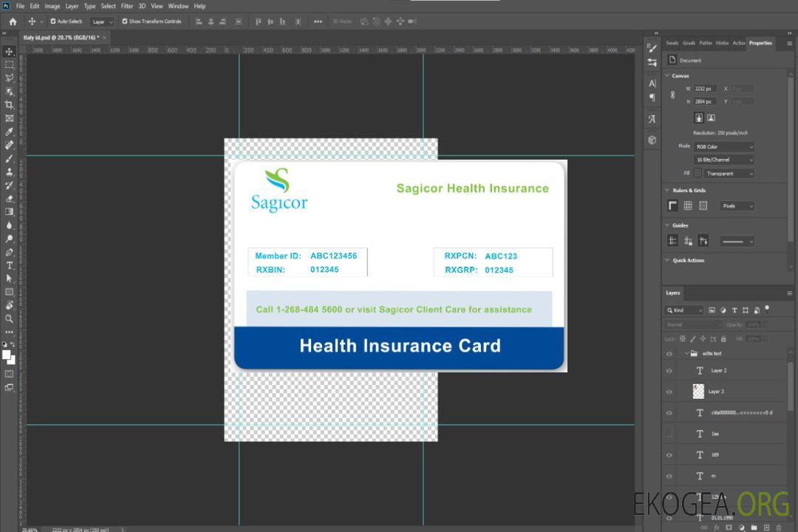Select the Hand tool
The width and height of the screenshot is (798, 532).
click(9, 305)
